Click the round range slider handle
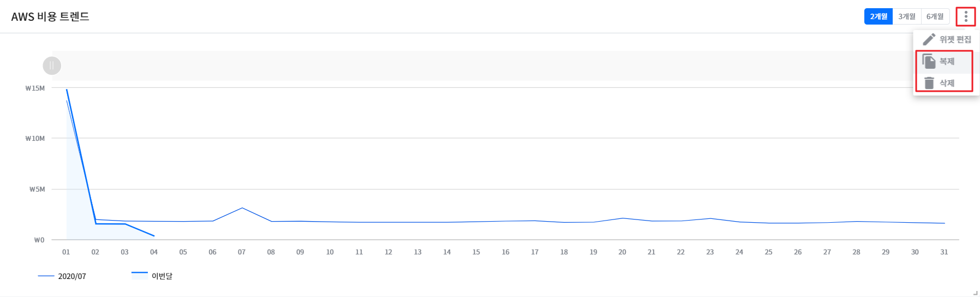The image size is (980, 297). tap(52, 66)
